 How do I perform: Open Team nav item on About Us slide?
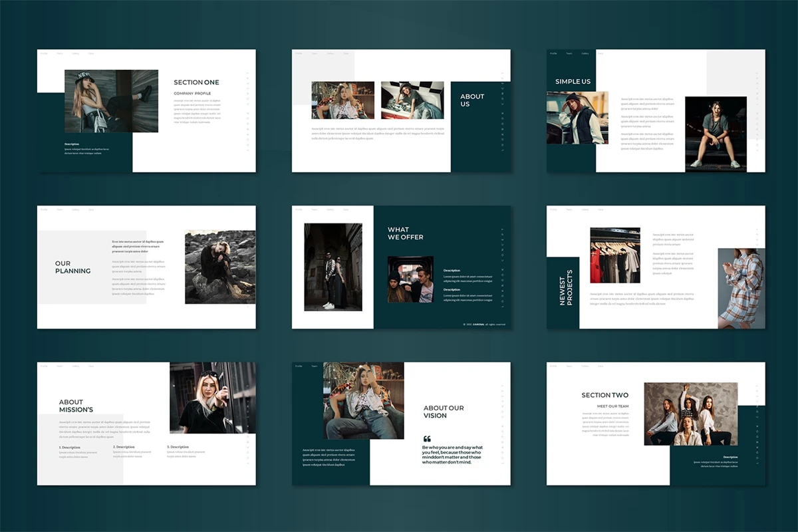click(315, 53)
